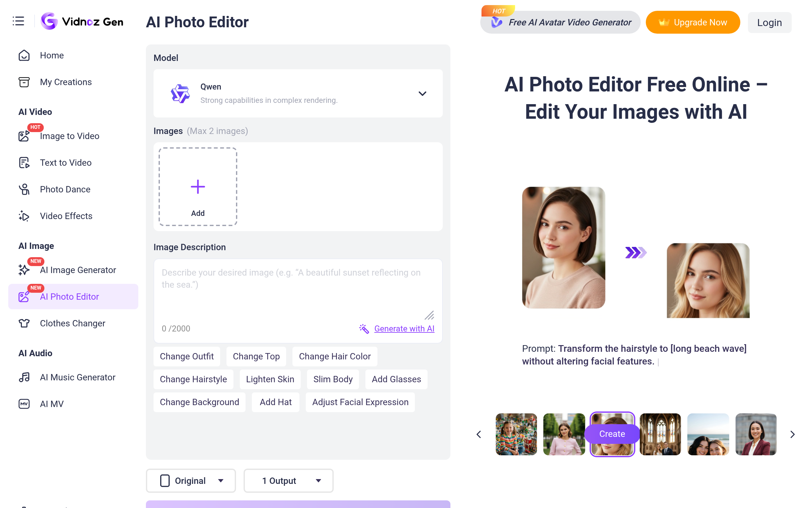Click the Login button
This screenshot has height=508, width=812.
tap(769, 23)
